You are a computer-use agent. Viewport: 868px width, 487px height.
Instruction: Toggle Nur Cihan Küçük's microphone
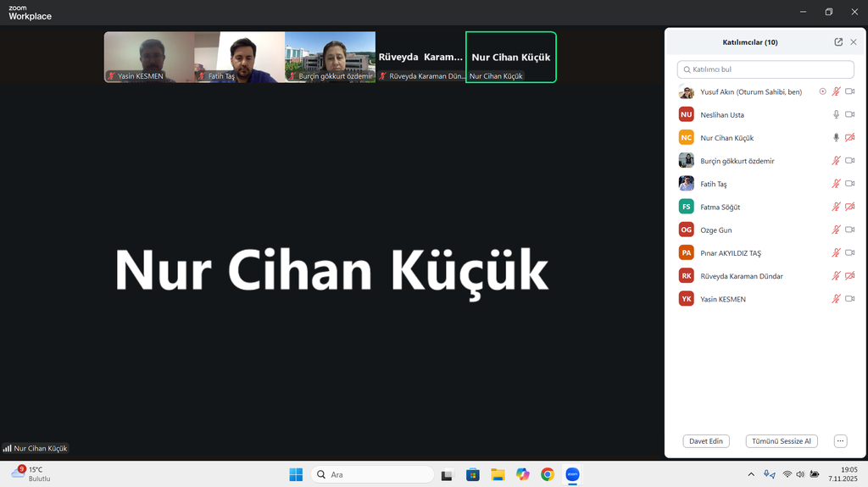point(836,137)
